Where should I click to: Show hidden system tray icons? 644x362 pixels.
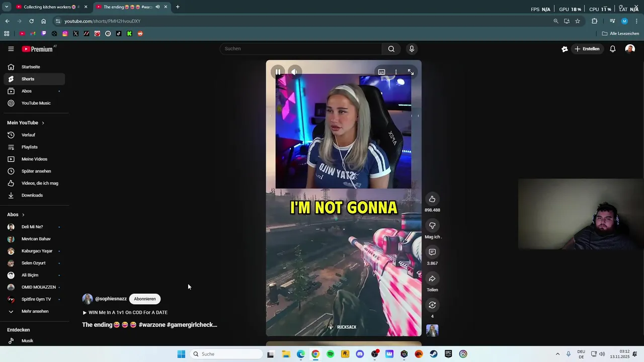click(x=557, y=354)
